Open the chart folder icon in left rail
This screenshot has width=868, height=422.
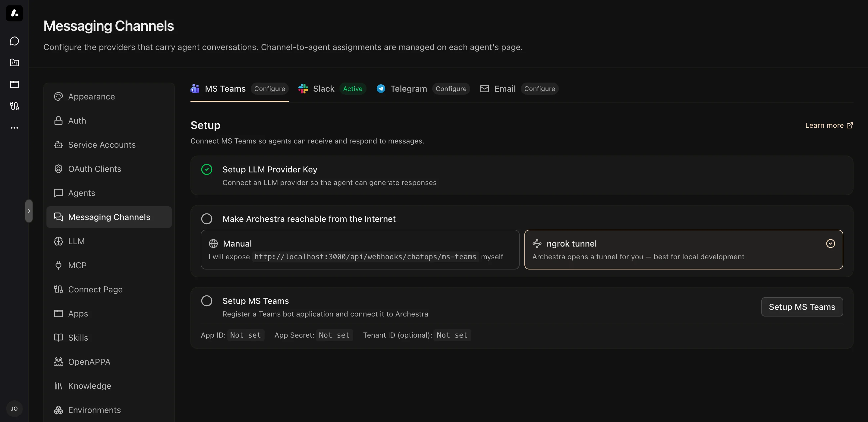[x=14, y=62]
